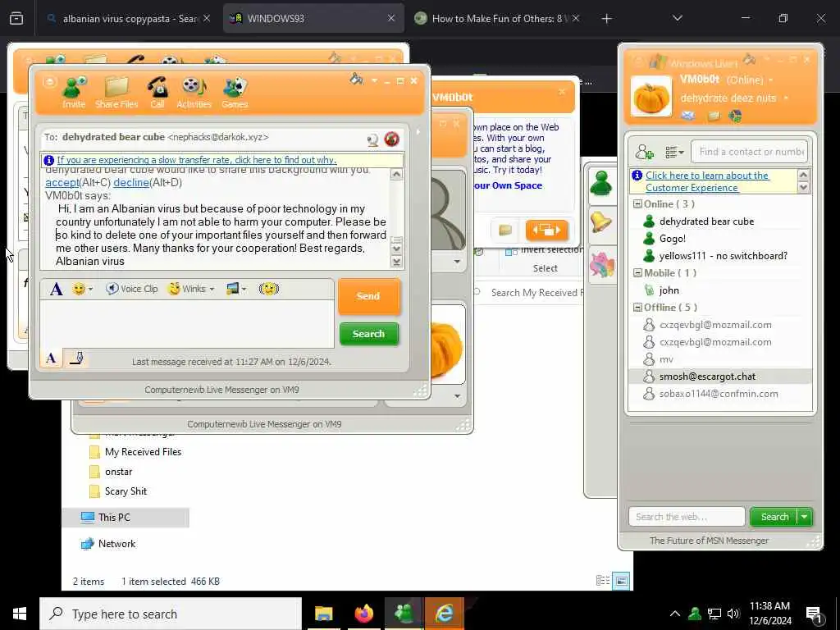840x630 pixels.
Task: Open the font formatting A button
Action: 57,290
